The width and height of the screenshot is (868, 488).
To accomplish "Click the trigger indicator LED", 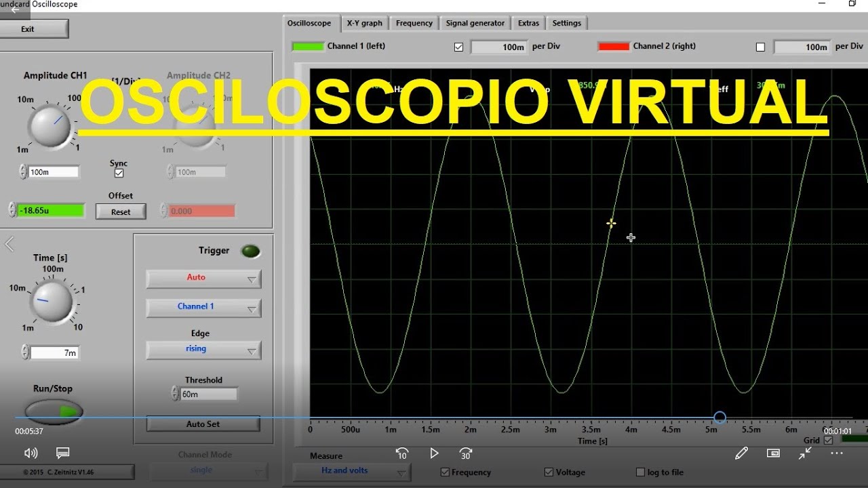I will coord(251,251).
